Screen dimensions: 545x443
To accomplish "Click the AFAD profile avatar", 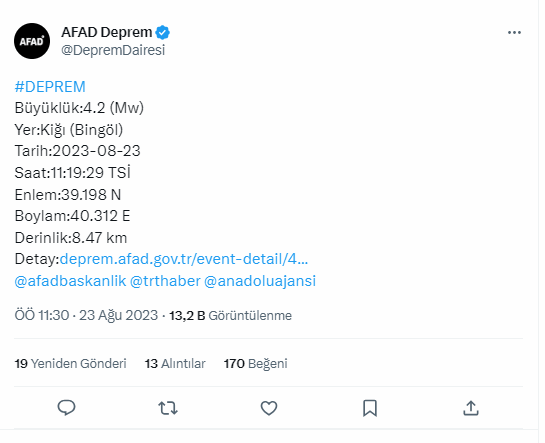I will (32, 41).
